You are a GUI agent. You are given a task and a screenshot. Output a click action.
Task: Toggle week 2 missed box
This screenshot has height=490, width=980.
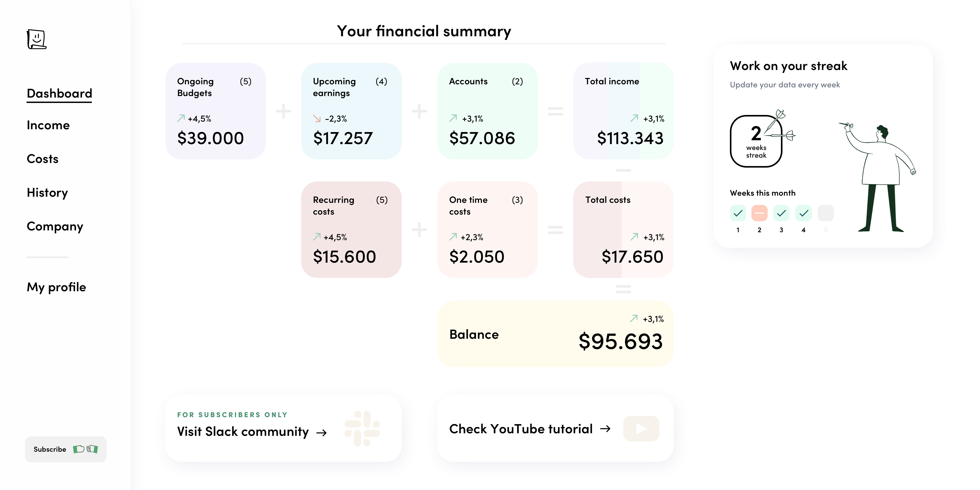click(759, 213)
